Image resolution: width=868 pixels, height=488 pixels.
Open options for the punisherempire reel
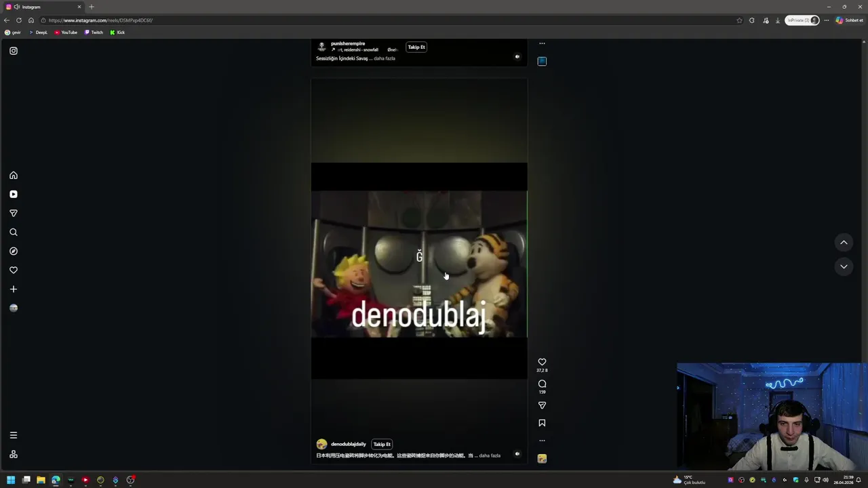coord(542,43)
